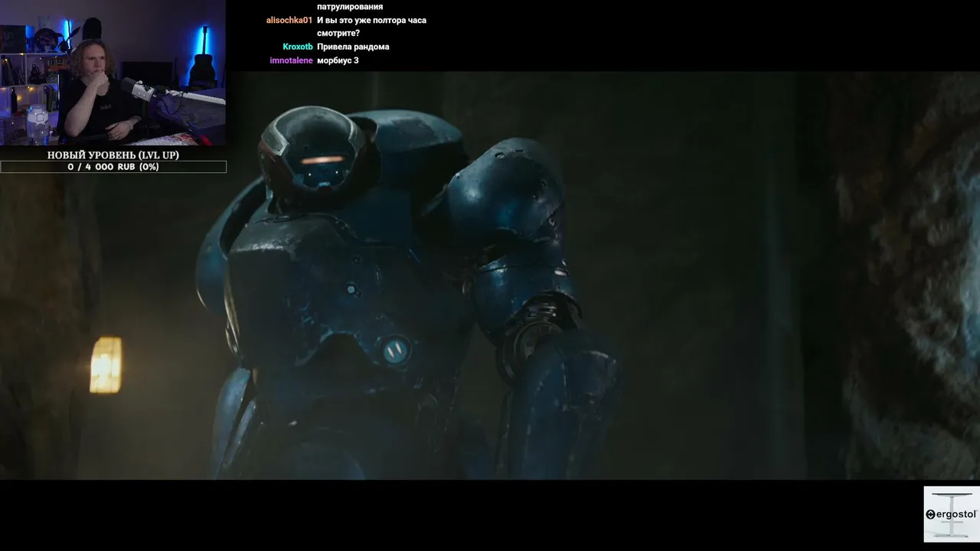
Task: Click the word "патрулирования" in chat
Action: [x=350, y=7]
